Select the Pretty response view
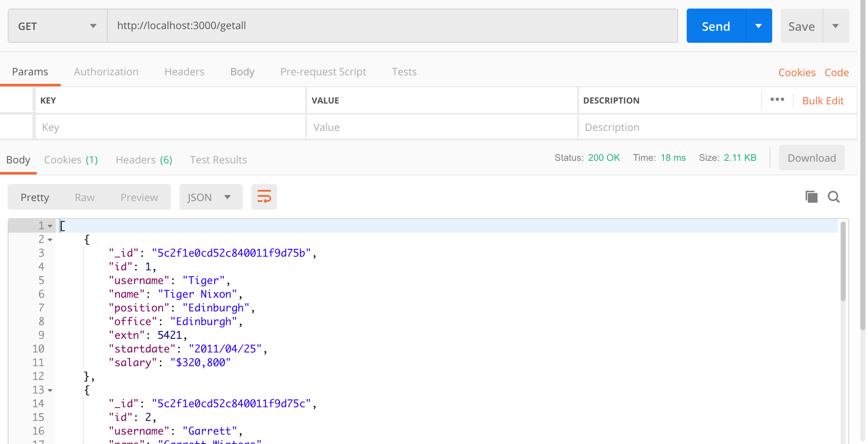The image size is (868, 444). pos(35,197)
